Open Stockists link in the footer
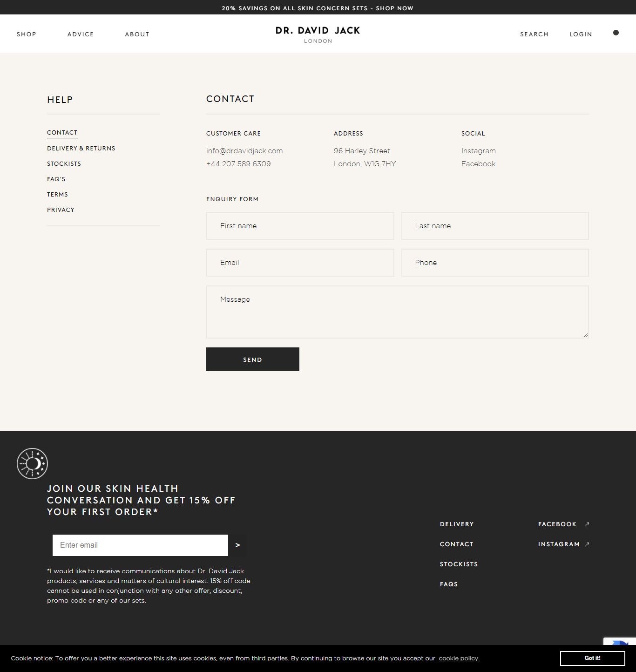 [x=459, y=564]
